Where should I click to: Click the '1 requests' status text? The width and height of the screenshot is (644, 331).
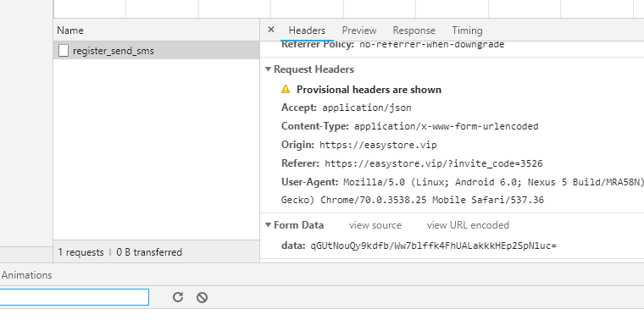pyautogui.click(x=80, y=251)
